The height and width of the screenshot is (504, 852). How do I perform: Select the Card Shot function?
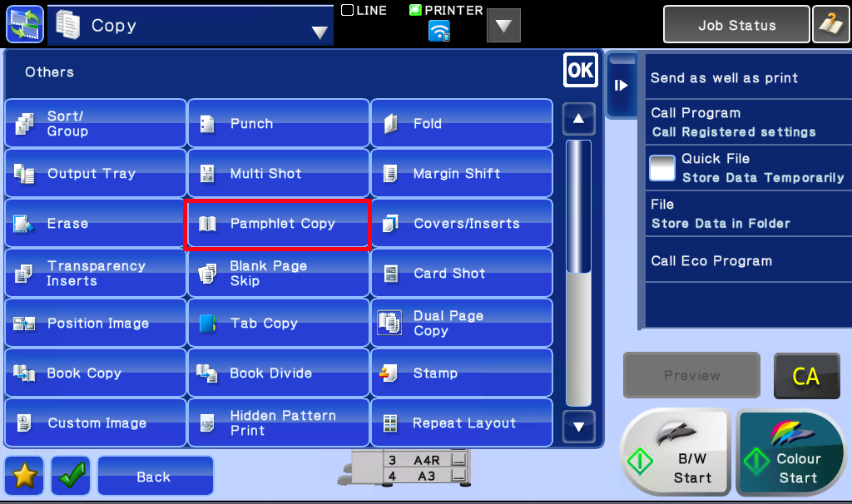pyautogui.click(x=461, y=273)
